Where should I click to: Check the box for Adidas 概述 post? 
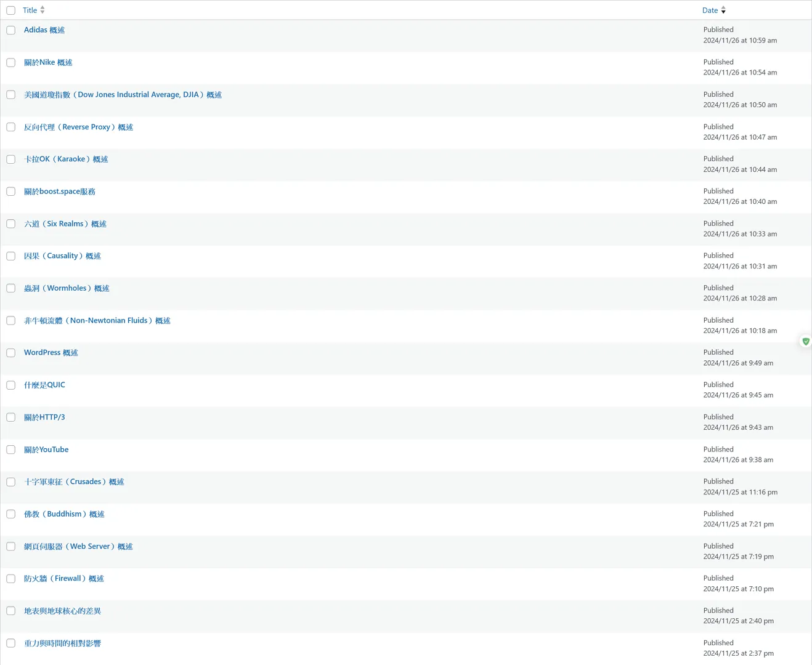click(x=11, y=30)
